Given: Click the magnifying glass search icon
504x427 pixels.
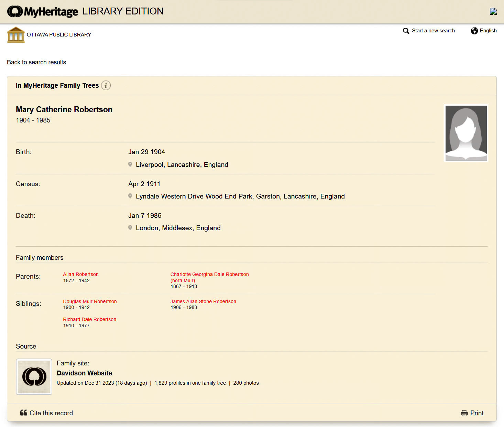Looking at the screenshot, I should (406, 31).
